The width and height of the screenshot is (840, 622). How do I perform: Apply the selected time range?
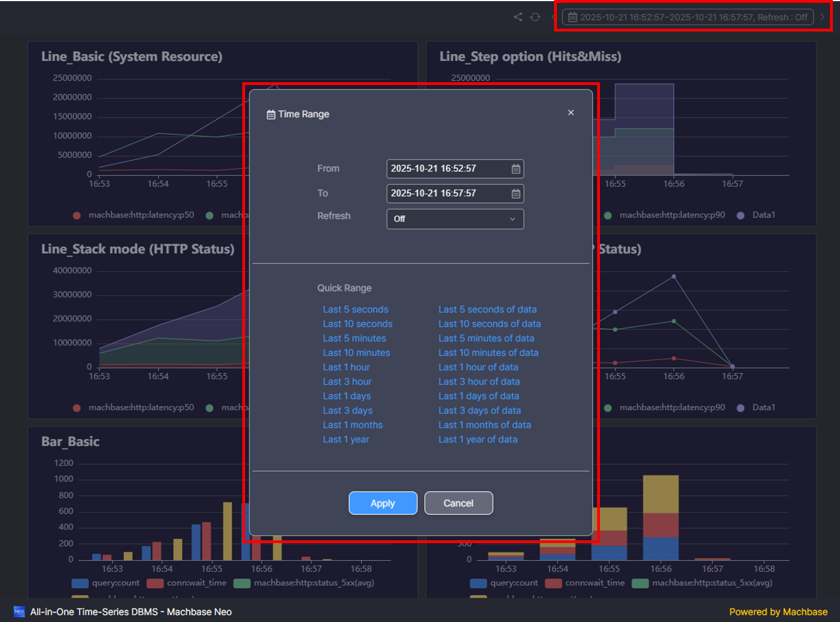point(382,503)
